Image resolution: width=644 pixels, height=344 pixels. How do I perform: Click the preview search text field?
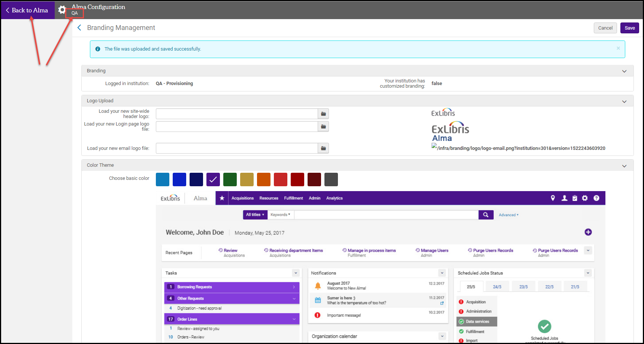click(386, 215)
